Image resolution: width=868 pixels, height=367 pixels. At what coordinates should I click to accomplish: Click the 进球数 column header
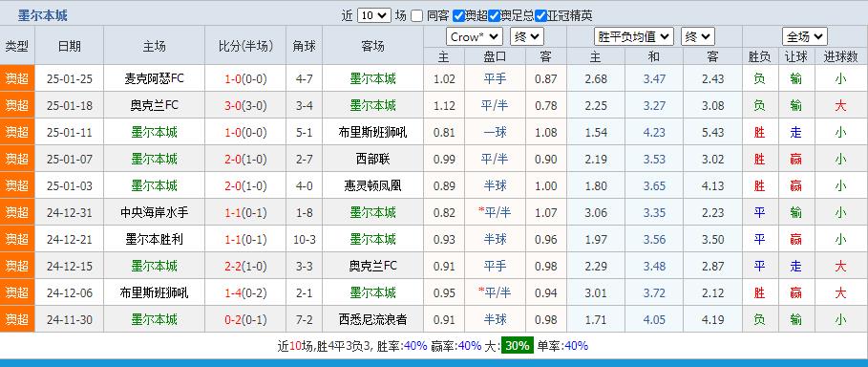[840, 56]
